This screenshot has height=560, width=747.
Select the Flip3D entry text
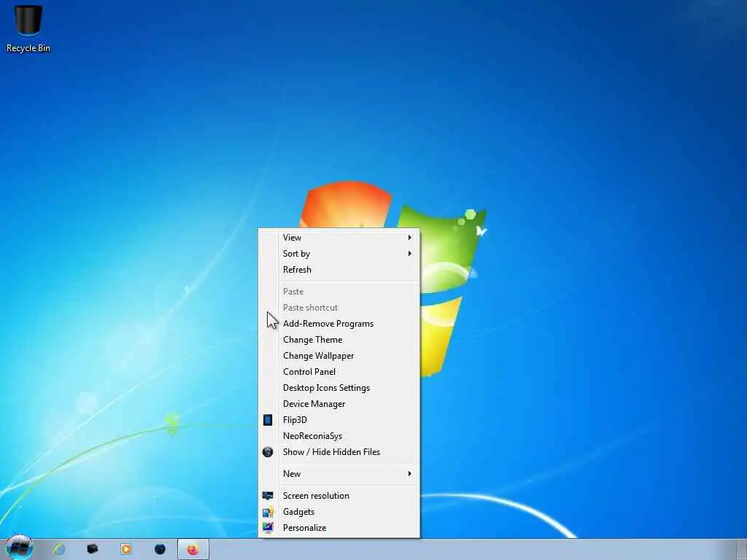[x=295, y=419]
